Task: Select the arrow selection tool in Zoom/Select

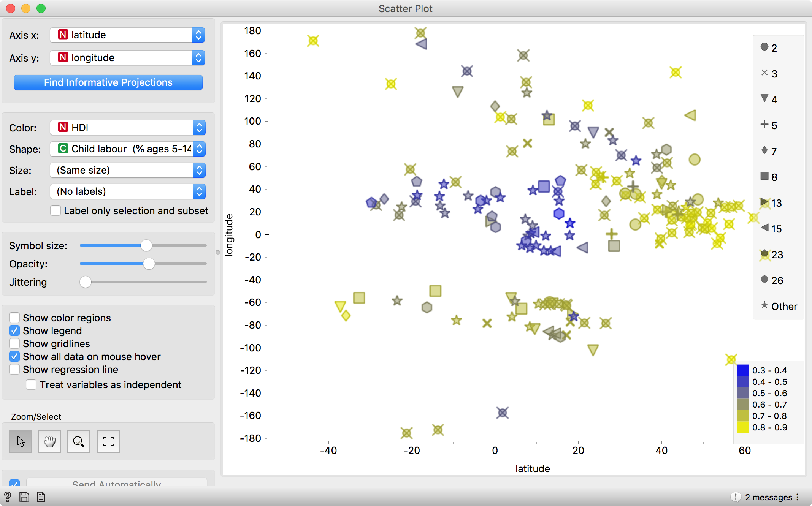Action: pyautogui.click(x=20, y=441)
